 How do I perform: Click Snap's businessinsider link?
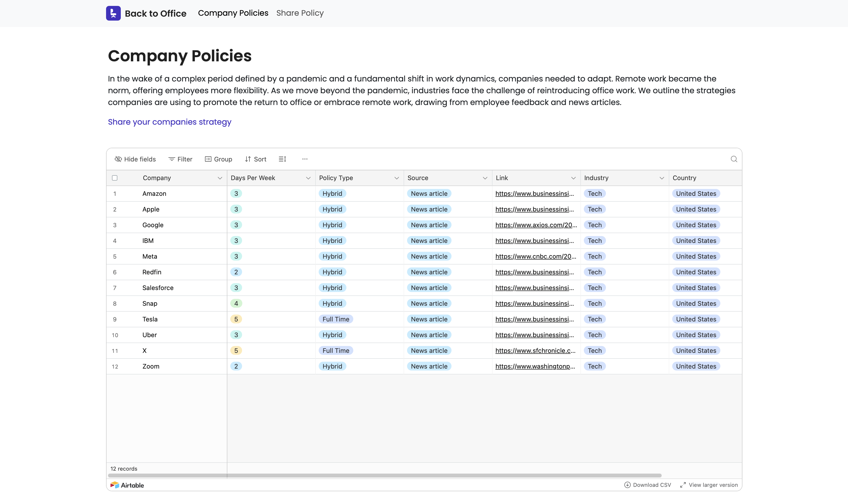tap(534, 303)
